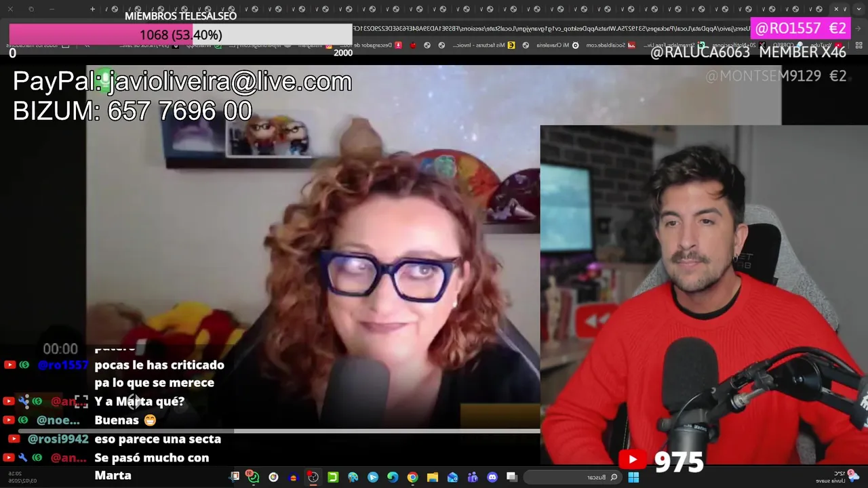The image size is (868, 488).
Task: Click the taskbar clock and date
Action: [x=23, y=477]
